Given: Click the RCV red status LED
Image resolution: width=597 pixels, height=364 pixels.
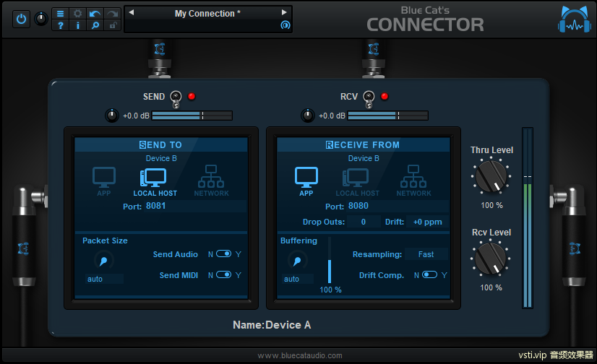Looking at the screenshot, I should (x=385, y=96).
